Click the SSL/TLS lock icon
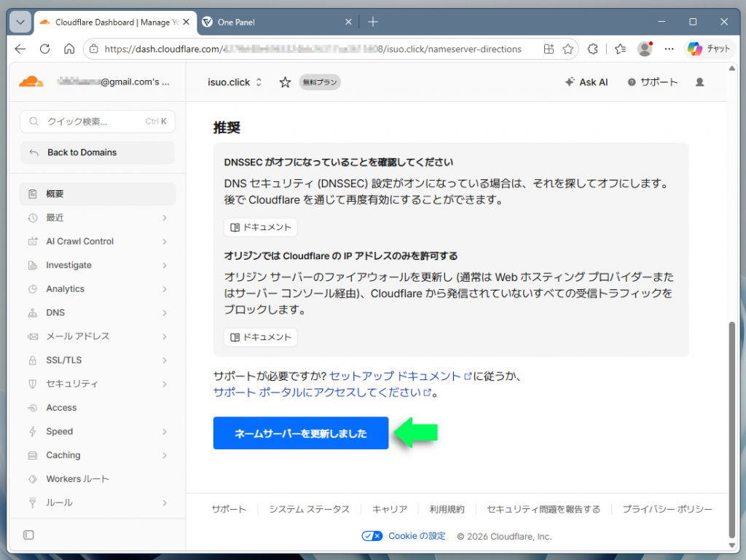Screen dimensions: 746x560 tap(32, 360)
